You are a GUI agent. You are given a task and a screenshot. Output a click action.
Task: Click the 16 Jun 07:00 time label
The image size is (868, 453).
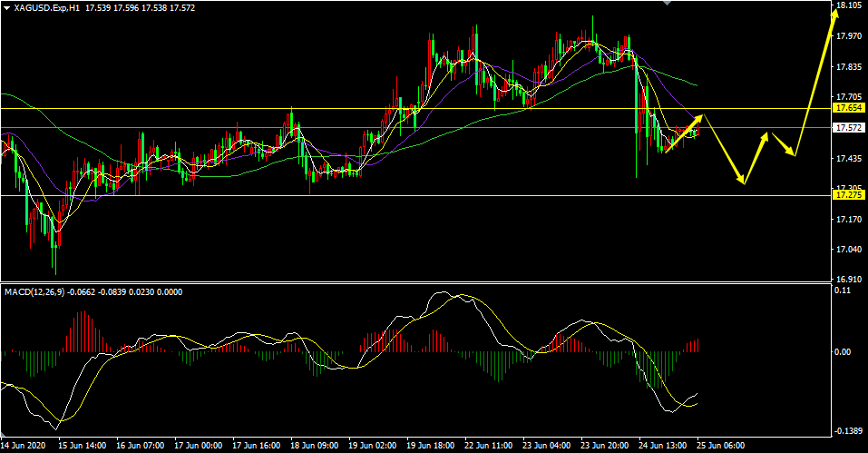[140, 445]
